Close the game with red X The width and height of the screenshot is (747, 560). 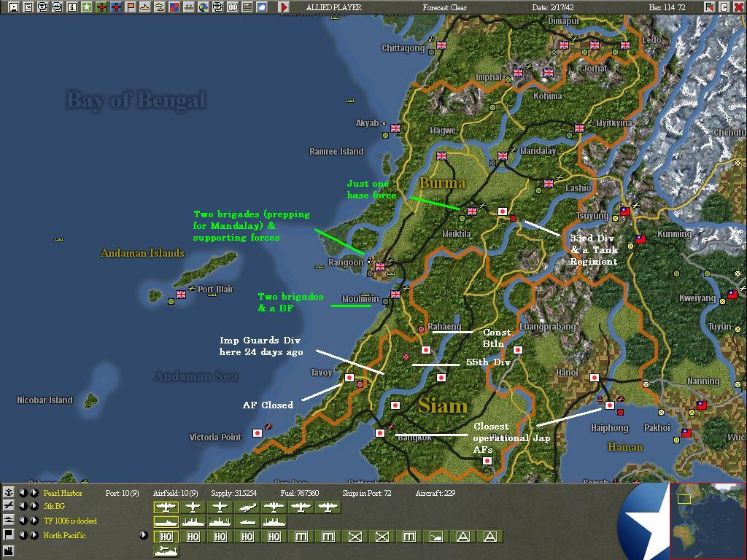[x=738, y=7]
